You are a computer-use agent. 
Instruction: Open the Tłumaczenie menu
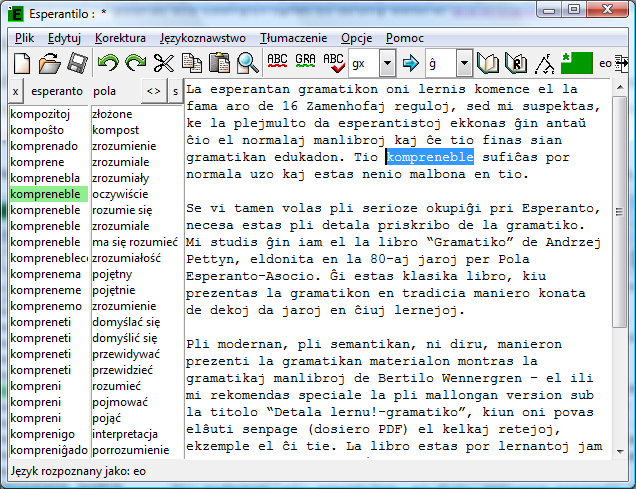coord(294,38)
